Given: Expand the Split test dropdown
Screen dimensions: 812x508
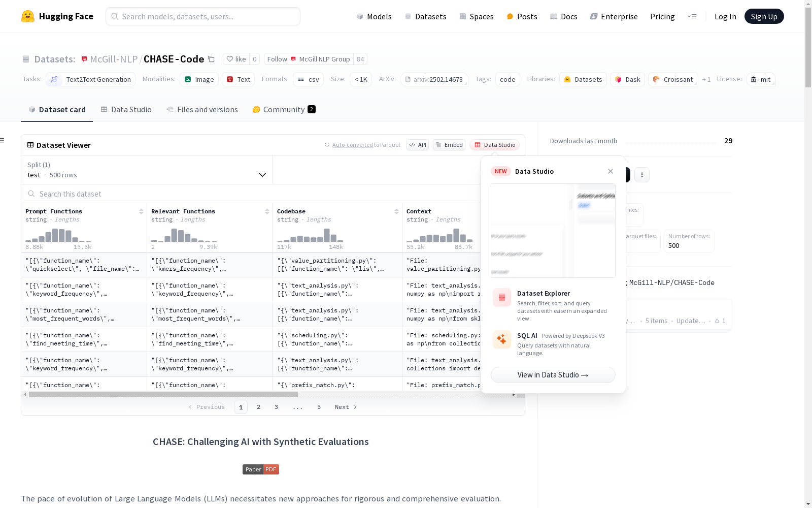Looking at the screenshot, I should click(x=147, y=170).
